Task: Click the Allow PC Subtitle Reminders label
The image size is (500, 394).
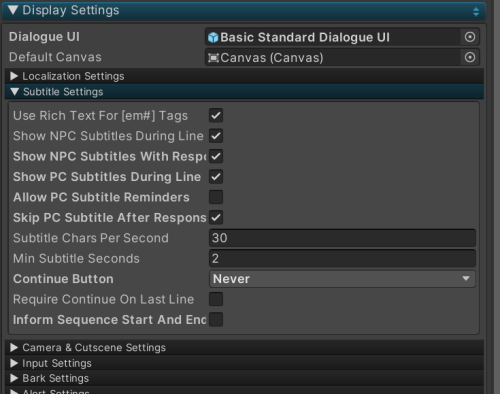Action: [101, 197]
